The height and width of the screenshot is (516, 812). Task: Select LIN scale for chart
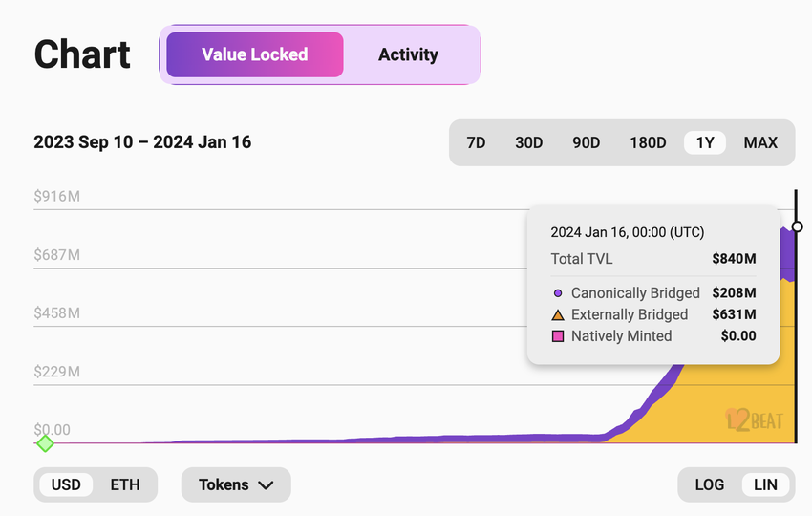(x=765, y=484)
